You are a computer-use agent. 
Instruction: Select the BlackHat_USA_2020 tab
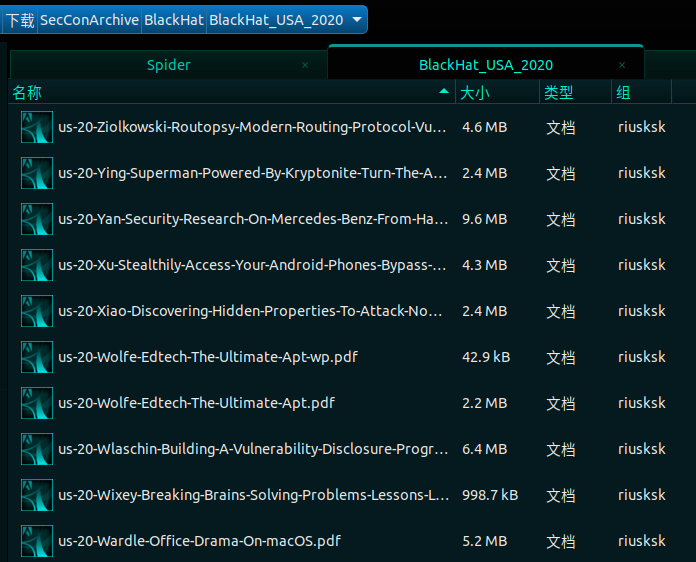coord(486,65)
